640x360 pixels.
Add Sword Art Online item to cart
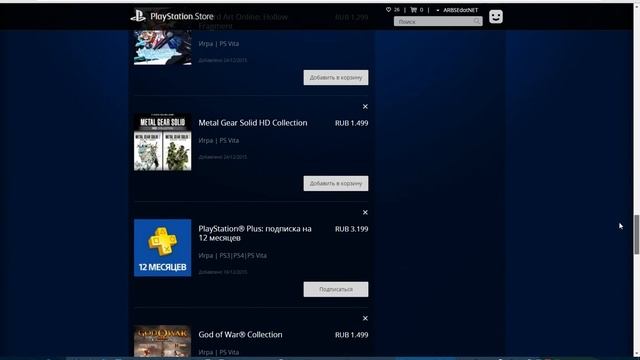click(x=336, y=78)
